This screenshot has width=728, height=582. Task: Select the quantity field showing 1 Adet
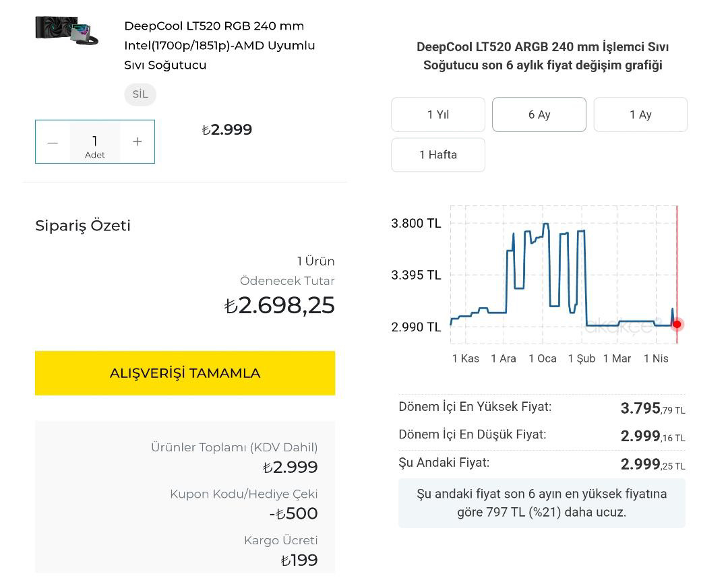(x=95, y=142)
